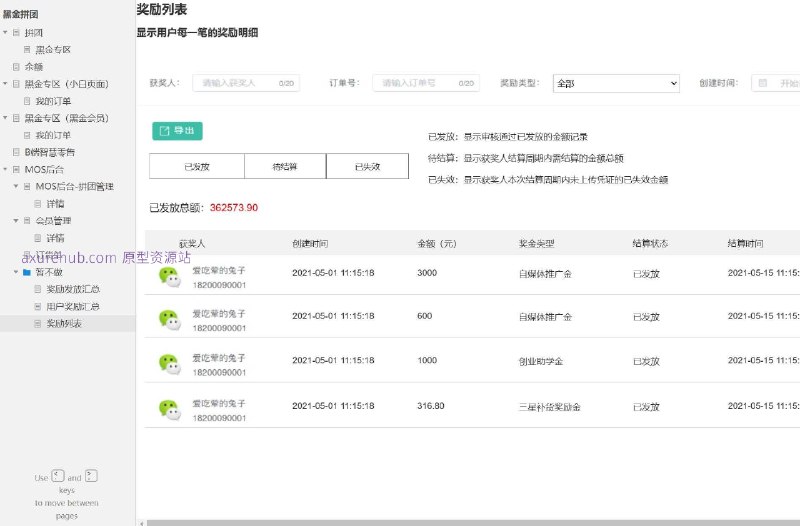Click the total amount 362573.90
Image resolution: width=800 pixels, height=526 pixels.
[x=234, y=208]
